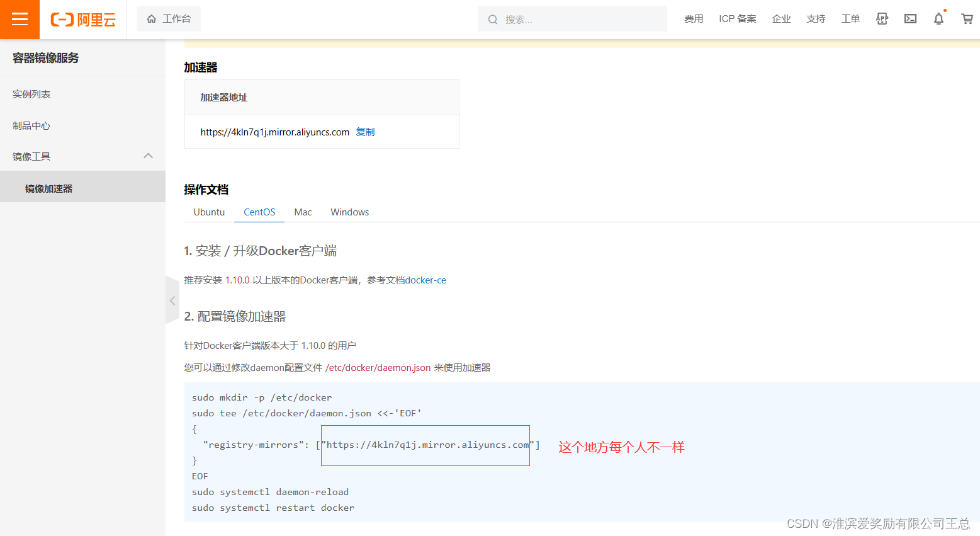Viewport: 980px width, 536px height.
Task: Open the CloudShell terminal icon
Action: [910, 19]
